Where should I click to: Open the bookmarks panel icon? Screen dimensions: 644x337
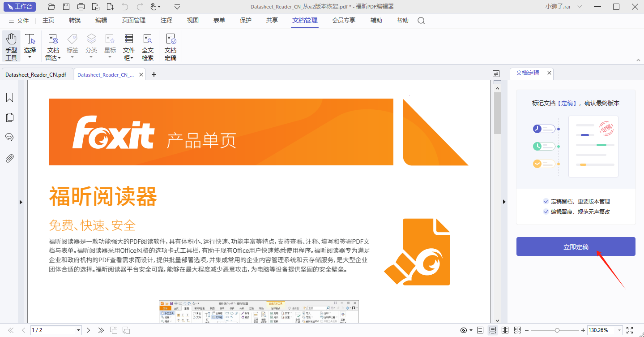point(10,97)
